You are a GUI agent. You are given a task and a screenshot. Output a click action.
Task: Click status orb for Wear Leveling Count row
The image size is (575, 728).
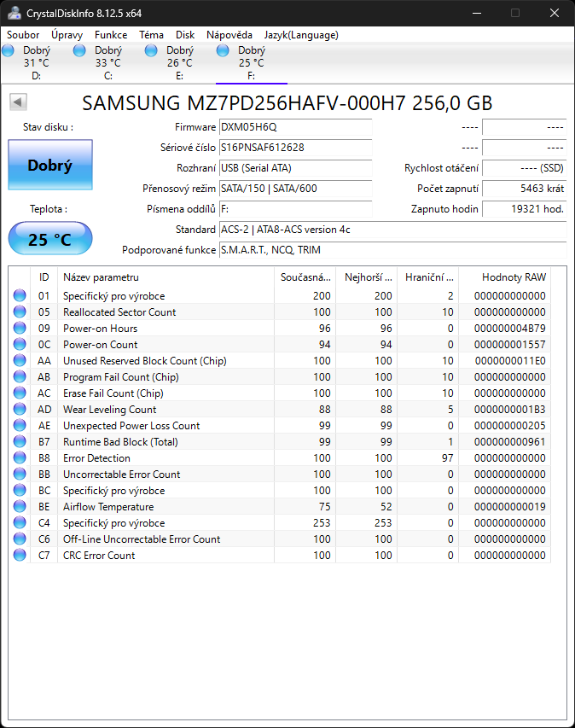(20, 409)
